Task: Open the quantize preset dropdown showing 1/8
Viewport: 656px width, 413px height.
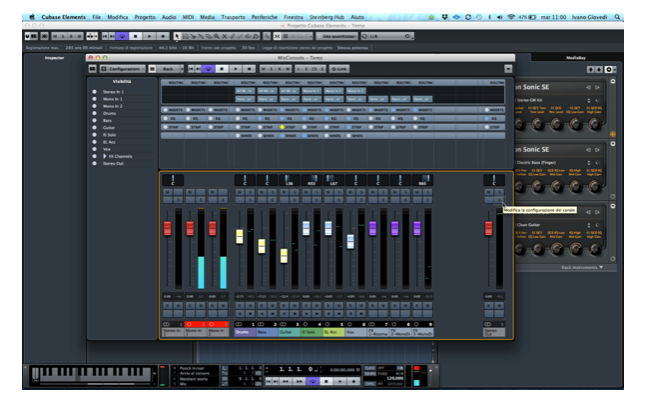Action: pyautogui.click(x=387, y=36)
